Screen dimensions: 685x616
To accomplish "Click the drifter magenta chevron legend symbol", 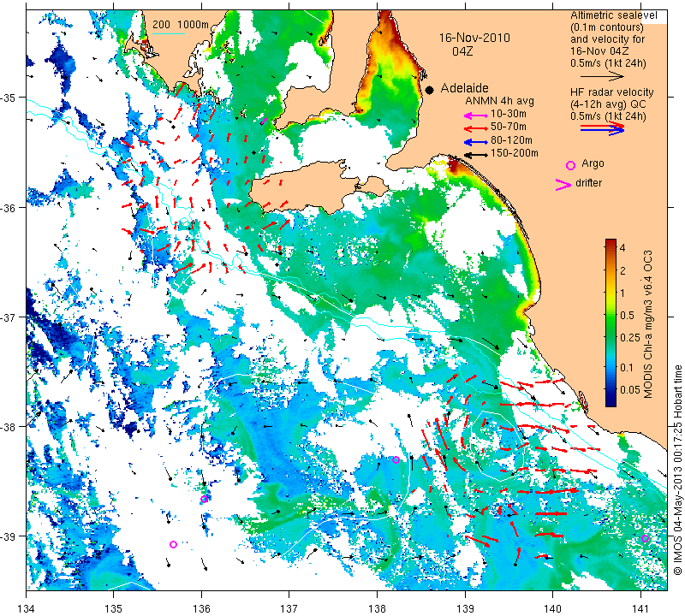I will click(563, 185).
